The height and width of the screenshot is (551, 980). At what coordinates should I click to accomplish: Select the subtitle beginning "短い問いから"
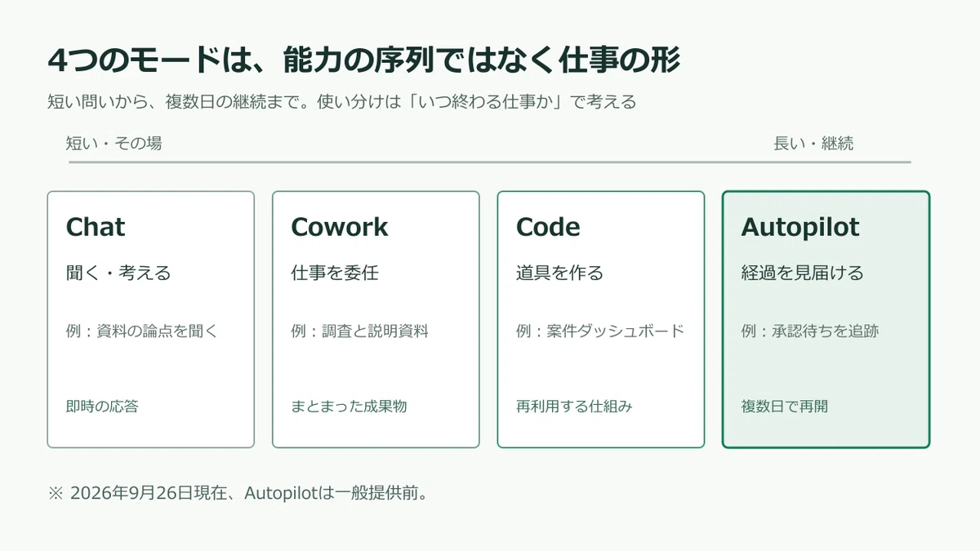(341, 102)
